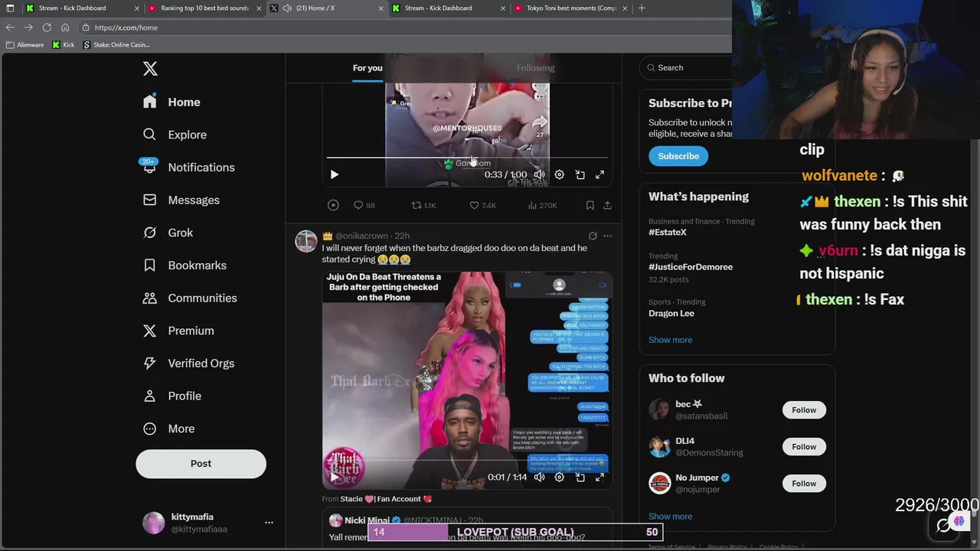The height and width of the screenshot is (551, 980).
Task: Enter fullscreen on Juju video
Action: point(600,477)
